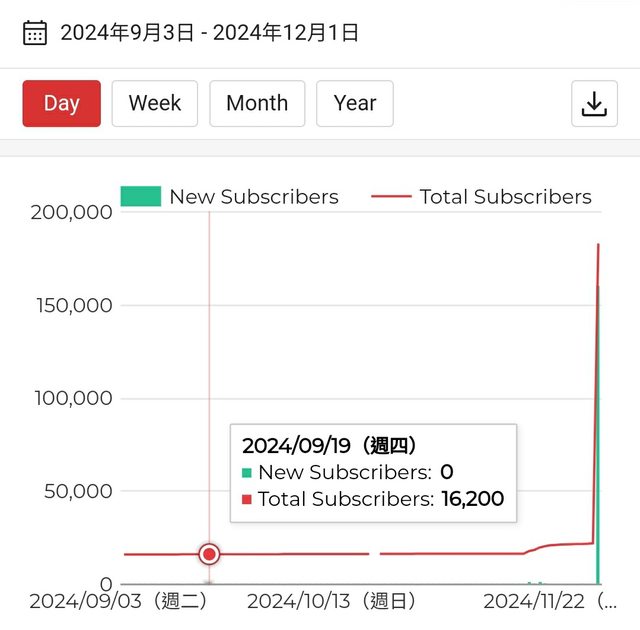
Task: Click the red Total Subscribers legend line
Action: click(391, 197)
